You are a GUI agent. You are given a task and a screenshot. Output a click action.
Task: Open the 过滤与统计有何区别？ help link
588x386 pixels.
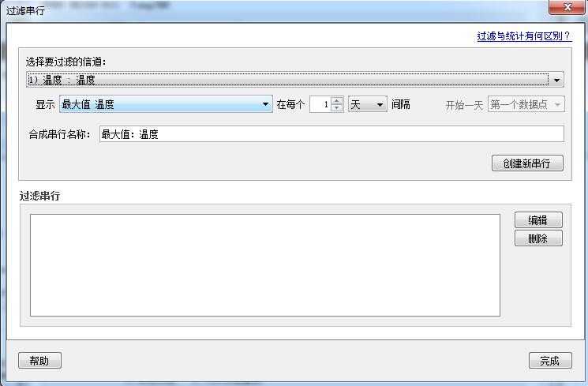pos(523,36)
